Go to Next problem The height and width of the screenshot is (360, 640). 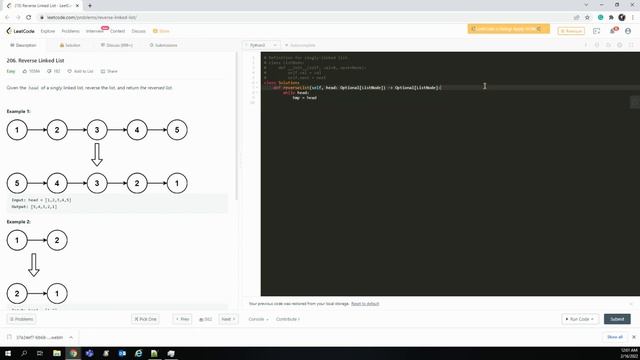click(x=228, y=319)
